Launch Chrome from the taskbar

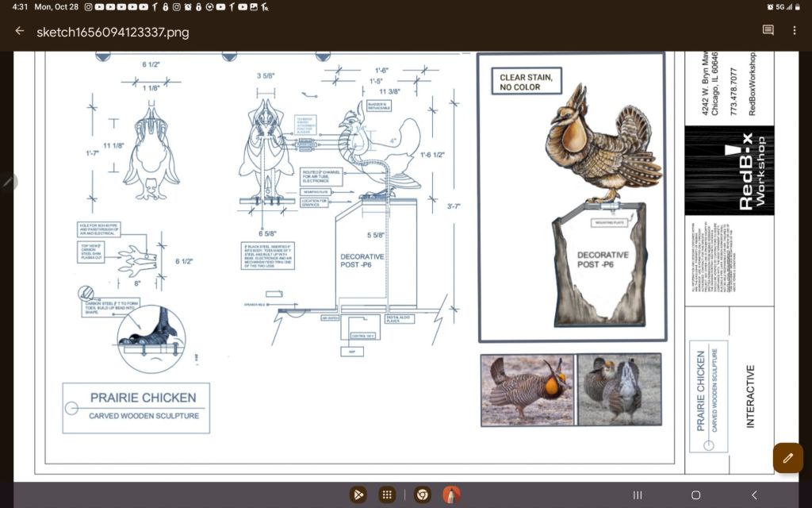(423, 495)
